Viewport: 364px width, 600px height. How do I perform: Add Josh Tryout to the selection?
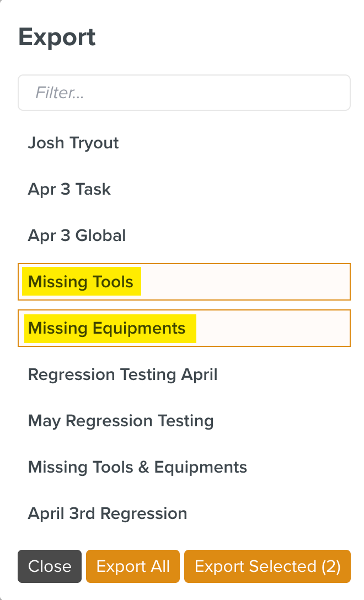pyautogui.click(x=73, y=143)
